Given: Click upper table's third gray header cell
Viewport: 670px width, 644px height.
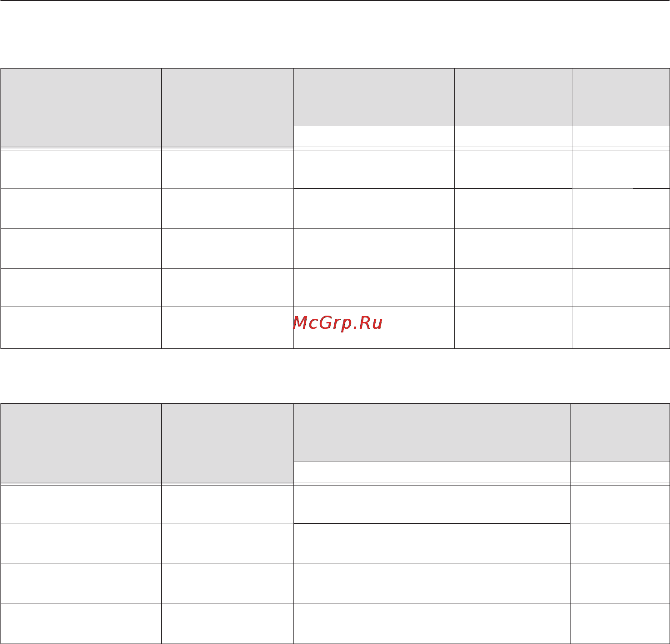Looking at the screenshot, I should [x=374, y=97].
